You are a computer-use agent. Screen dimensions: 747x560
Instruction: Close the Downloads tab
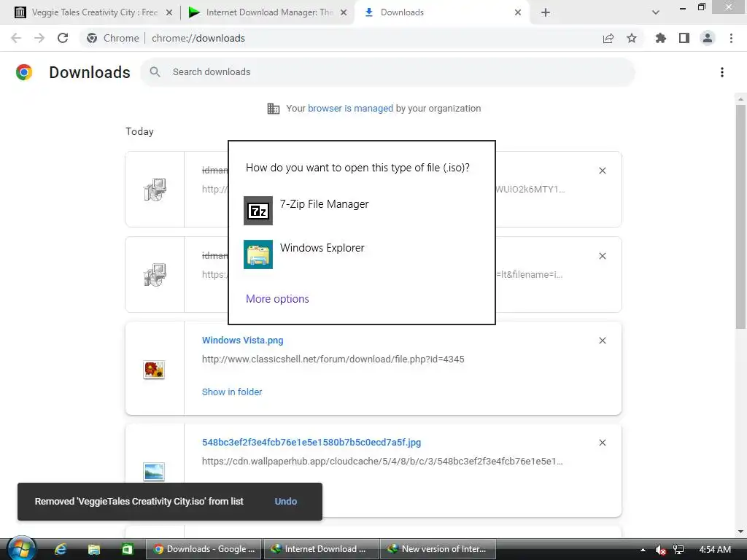click(518, 12)
